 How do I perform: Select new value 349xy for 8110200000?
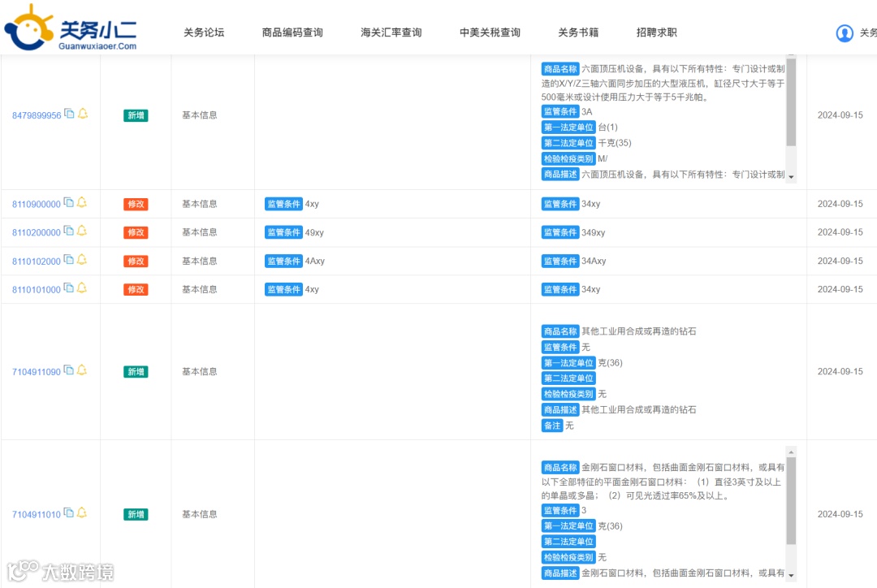594,233
